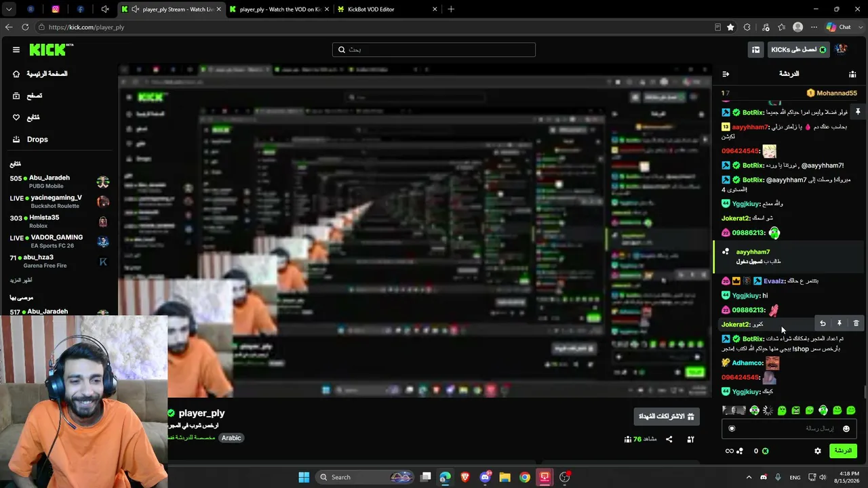Click the Evaalz username in chat
The width and height of the screenshot is (868, 488).
coord(774,281)
